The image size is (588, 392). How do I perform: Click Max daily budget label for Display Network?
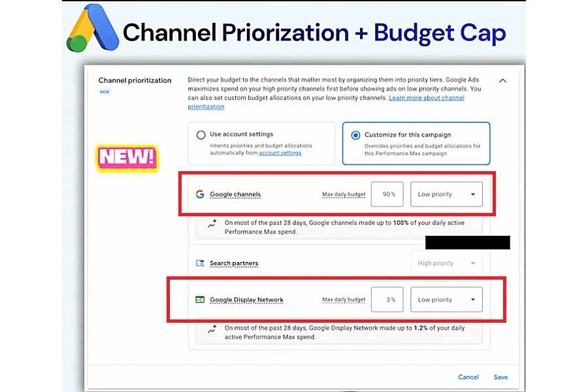coord(344,299)
